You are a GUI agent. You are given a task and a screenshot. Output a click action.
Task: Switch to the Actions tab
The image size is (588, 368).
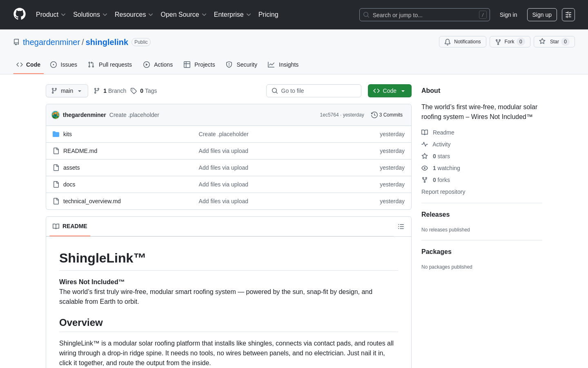point(158,65)
